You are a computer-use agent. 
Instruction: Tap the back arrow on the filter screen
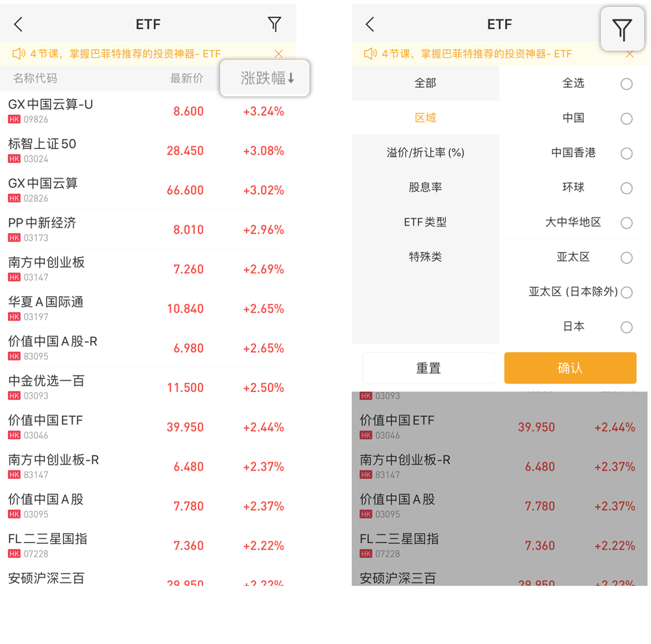pyautogui.click(x=370, y=24)
